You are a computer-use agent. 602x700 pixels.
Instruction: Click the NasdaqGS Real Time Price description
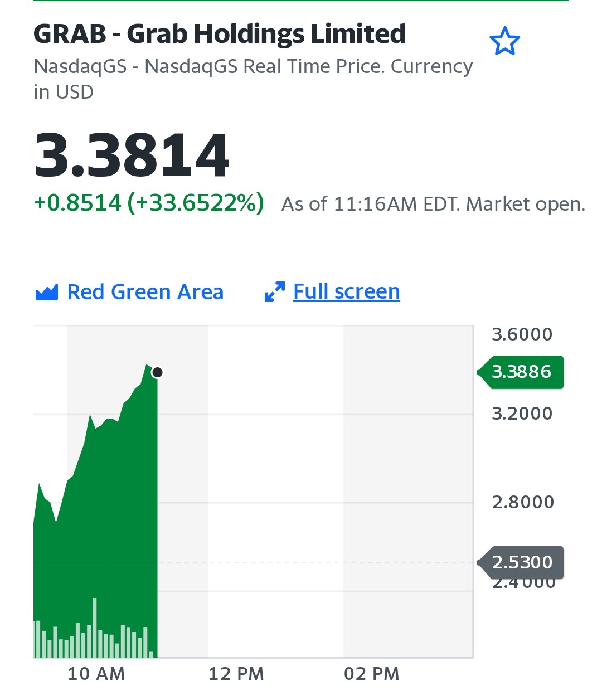coord(253,79)
